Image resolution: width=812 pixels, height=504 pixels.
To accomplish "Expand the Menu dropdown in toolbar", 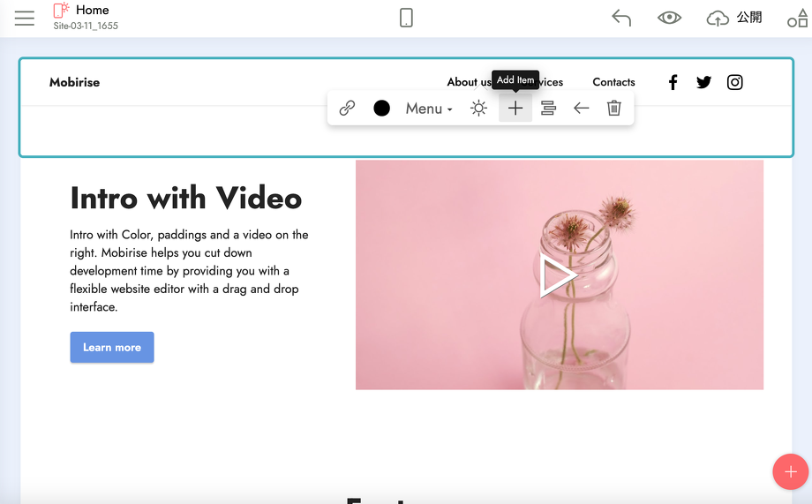I will click(x=429, y=109).
